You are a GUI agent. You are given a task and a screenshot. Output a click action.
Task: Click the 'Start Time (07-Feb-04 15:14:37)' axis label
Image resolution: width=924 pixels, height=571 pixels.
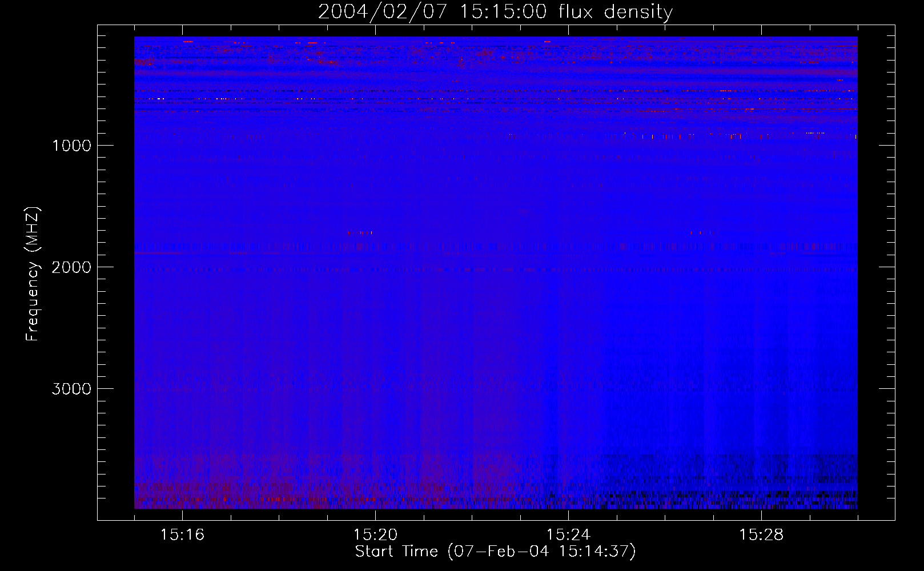pos(495,552)
